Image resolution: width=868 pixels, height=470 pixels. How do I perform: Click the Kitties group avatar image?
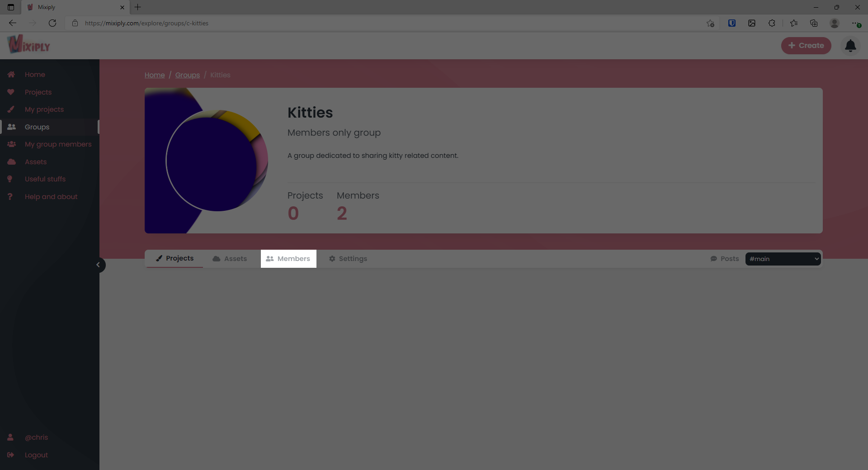(217, 161)
